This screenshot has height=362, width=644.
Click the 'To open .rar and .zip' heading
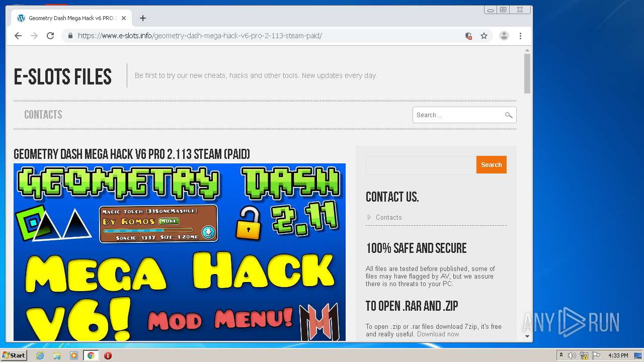pyautogui.click(x=412, y=306)
